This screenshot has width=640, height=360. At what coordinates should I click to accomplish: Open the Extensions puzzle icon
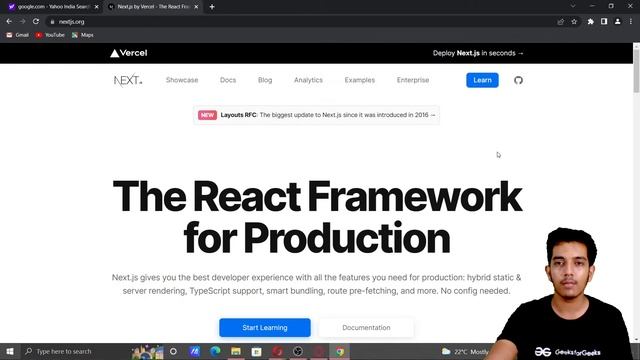[x=591, y=22]
